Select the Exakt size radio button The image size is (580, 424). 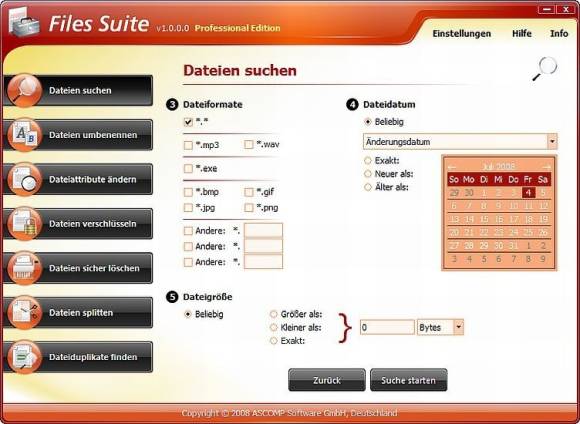click(274, 341)
